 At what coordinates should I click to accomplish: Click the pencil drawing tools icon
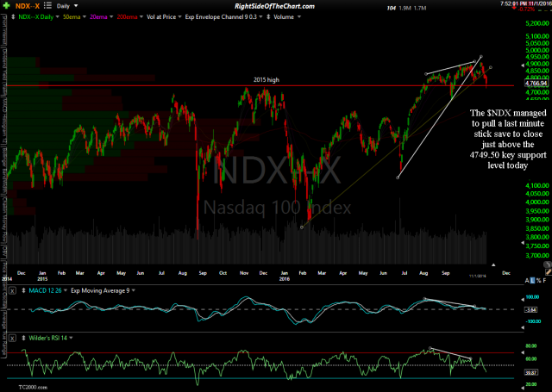tap(548, 272)
